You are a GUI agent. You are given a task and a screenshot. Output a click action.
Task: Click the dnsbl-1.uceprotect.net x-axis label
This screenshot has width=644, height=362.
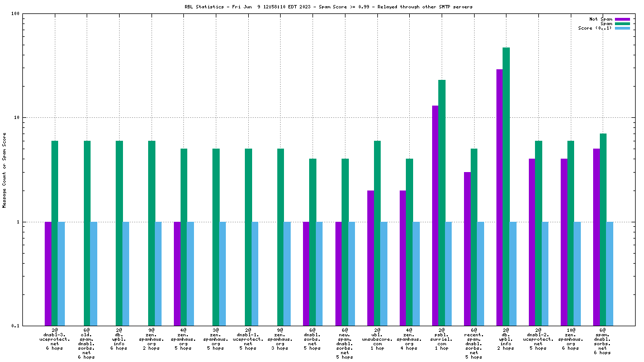[x=248, y=339]
